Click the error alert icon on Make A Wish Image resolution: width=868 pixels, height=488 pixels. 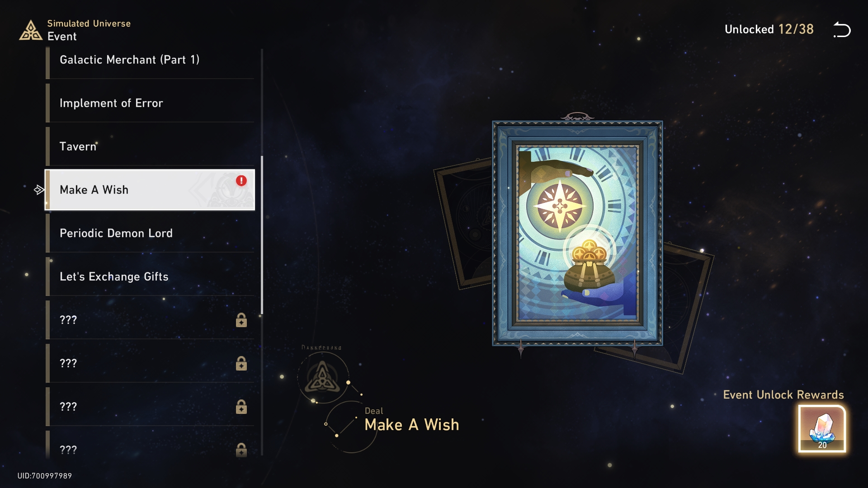[x=241, y=180]
